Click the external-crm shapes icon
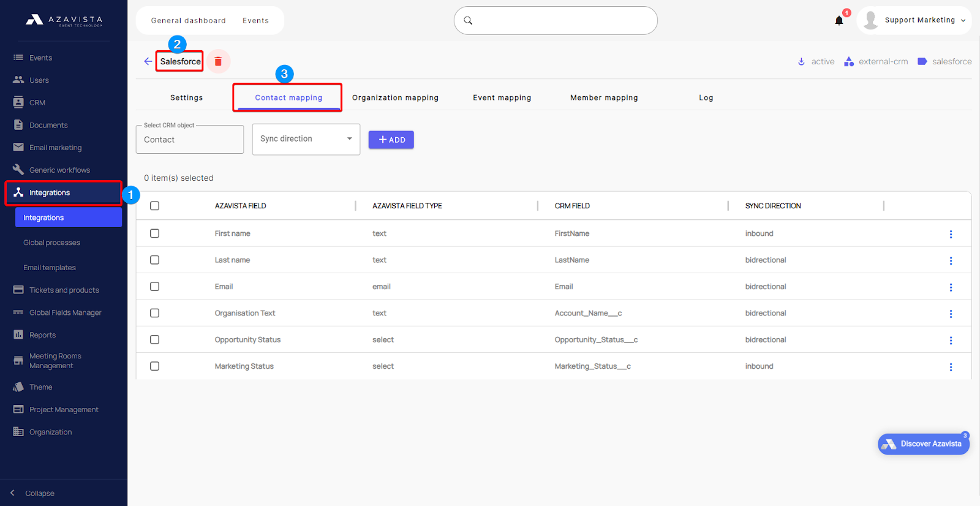Viewport: 980px width, 506px height. tap(849, 61)
